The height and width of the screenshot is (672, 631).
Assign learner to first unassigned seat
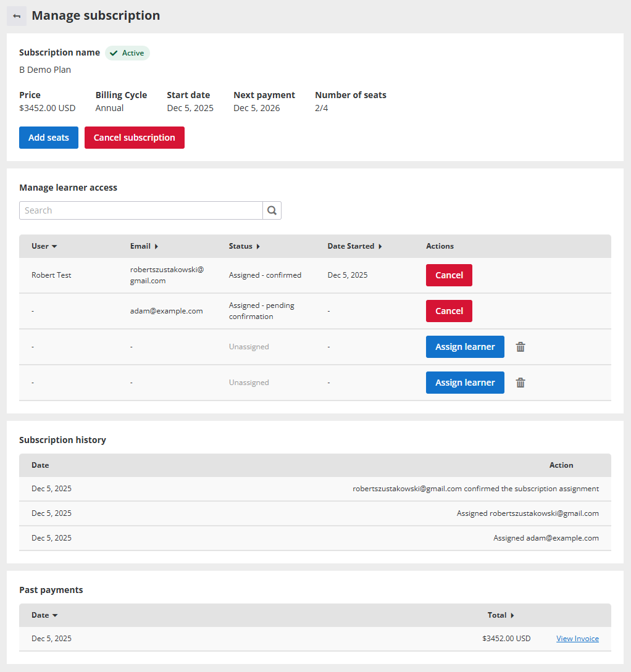click(x=465, y=347)
